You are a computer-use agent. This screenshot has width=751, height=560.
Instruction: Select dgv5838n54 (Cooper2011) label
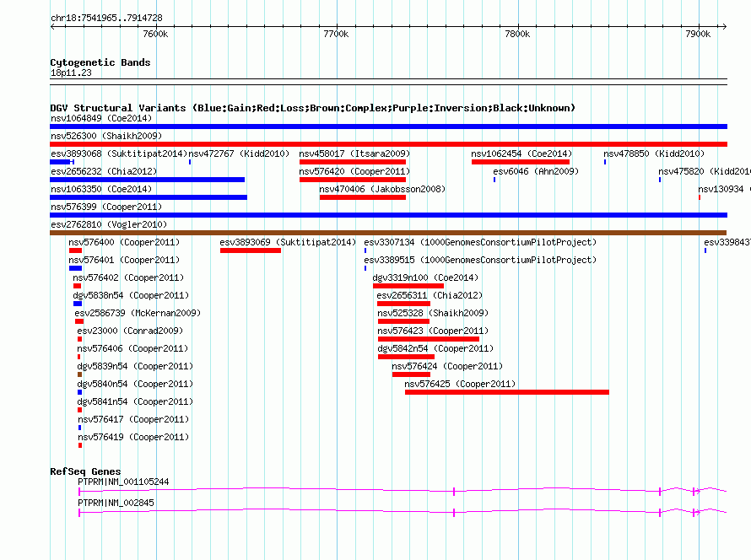coord(132,295)
